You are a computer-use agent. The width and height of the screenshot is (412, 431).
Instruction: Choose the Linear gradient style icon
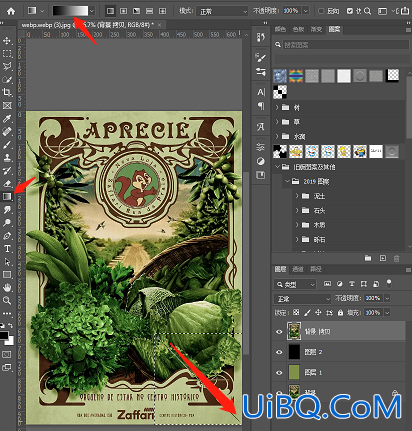pyautogui.click(x=110, y=11)
